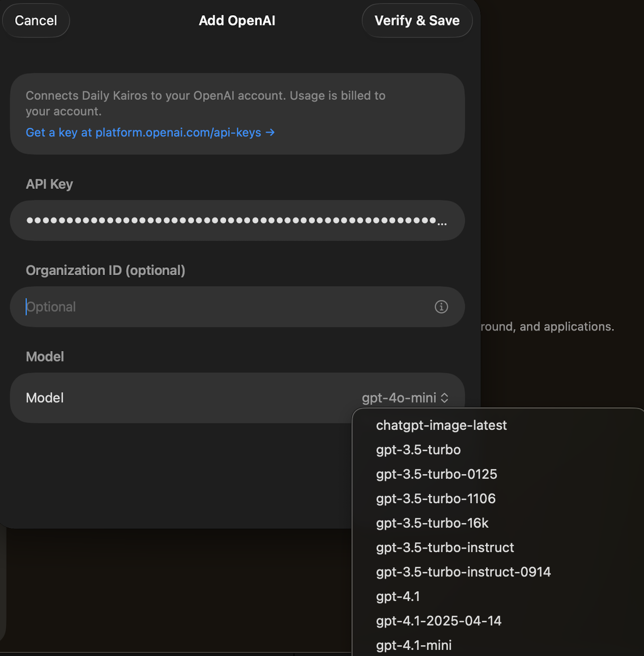Click Verify & Save button
644x656 pixels.
417,20
